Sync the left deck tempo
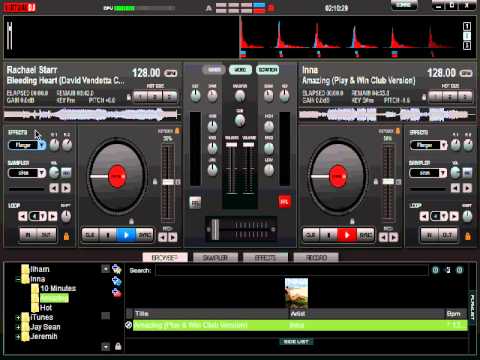This screenshot has height=360, width=480. (x=145, y=235)
